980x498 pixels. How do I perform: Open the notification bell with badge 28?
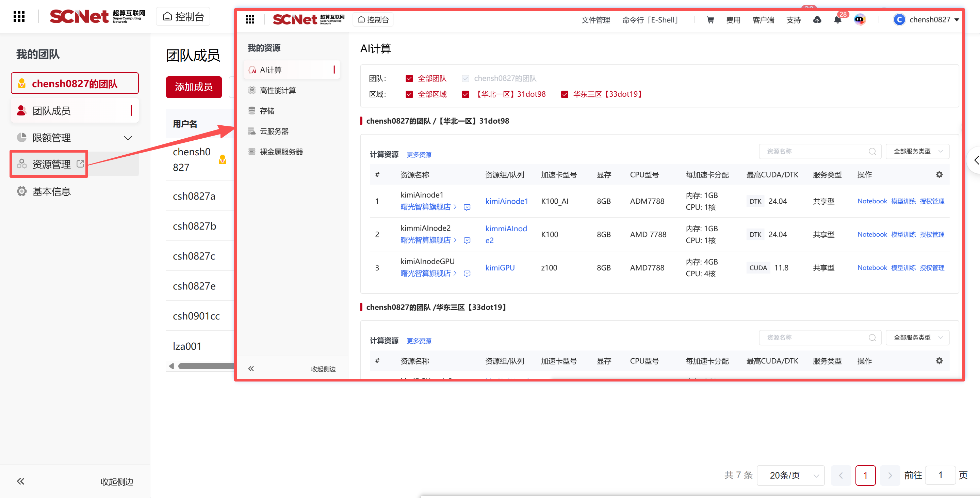point(837,20)
